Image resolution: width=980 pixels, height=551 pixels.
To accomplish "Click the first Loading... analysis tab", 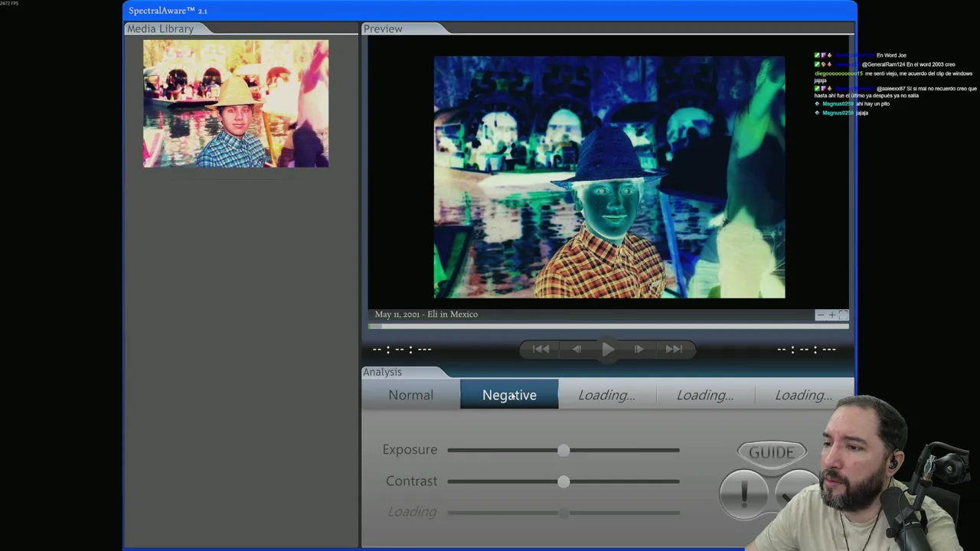I will click(x=607, y=395).
